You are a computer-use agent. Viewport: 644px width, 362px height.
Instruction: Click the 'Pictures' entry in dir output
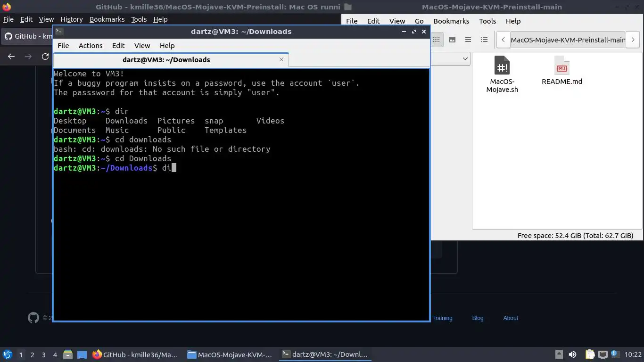pyautogui.click(x=176, y=121)
